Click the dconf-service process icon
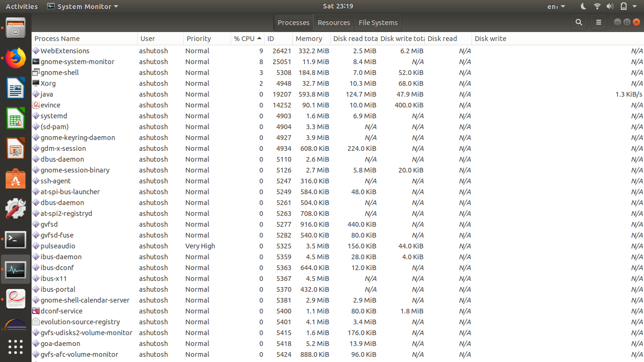This screenshot has width=644, height=362. [x=36, y=311]
